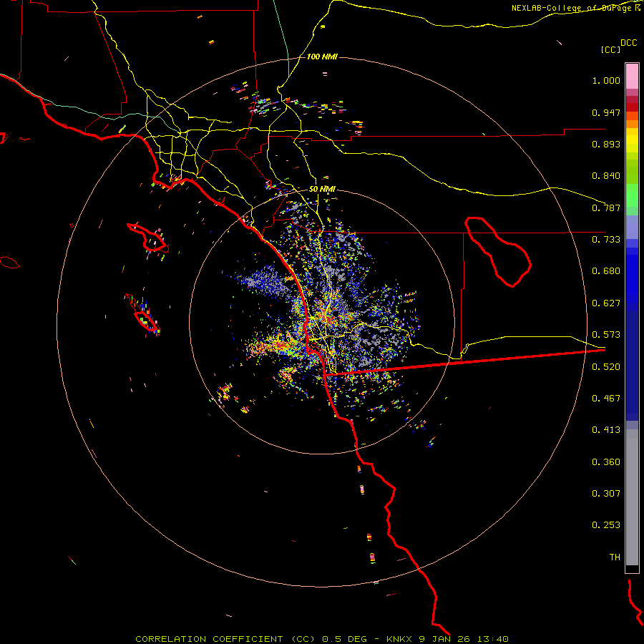Click the 0.680 scale value
Image resolution: width=644 pixels, height=644 pixels.
point(606,271)
